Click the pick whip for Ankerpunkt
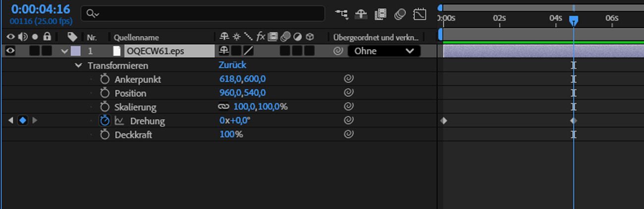 click(x=349, y=79)
